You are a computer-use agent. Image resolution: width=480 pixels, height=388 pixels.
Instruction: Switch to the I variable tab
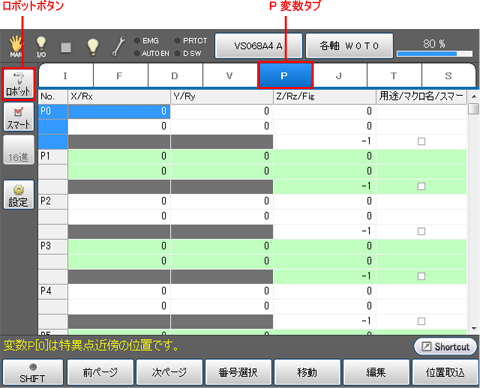tap(66, 76)
